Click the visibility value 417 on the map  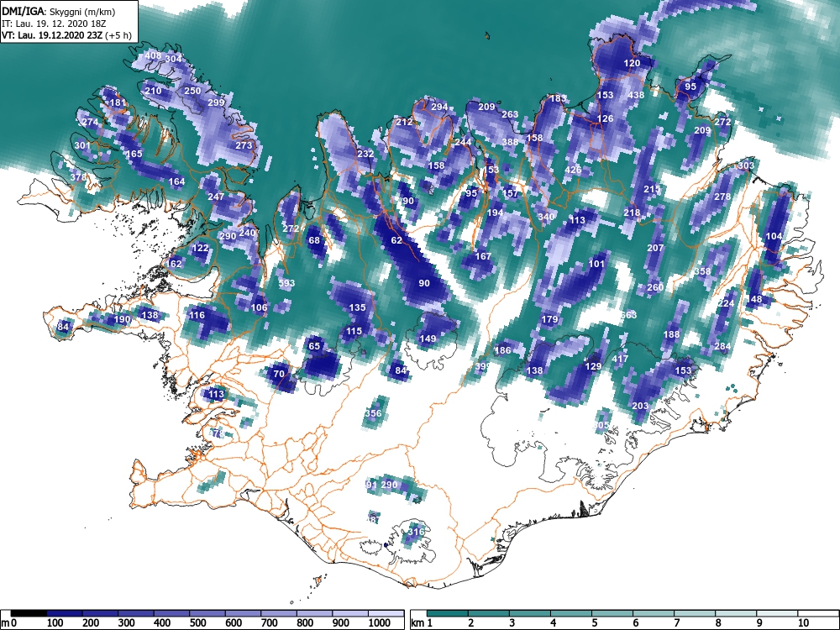click(620, 359)
